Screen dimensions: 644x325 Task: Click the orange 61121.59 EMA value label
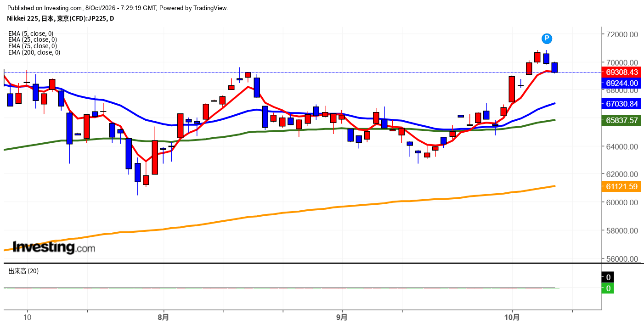[621, 186]
